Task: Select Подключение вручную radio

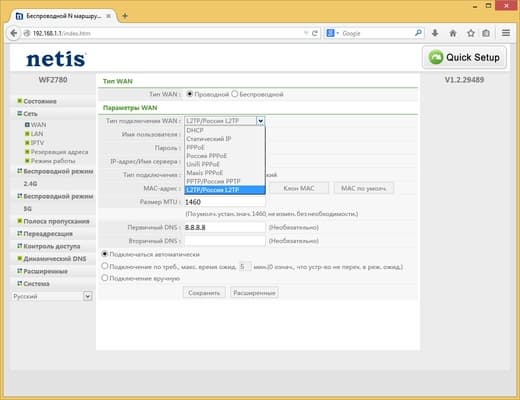Action: click(x=105, y=278)
